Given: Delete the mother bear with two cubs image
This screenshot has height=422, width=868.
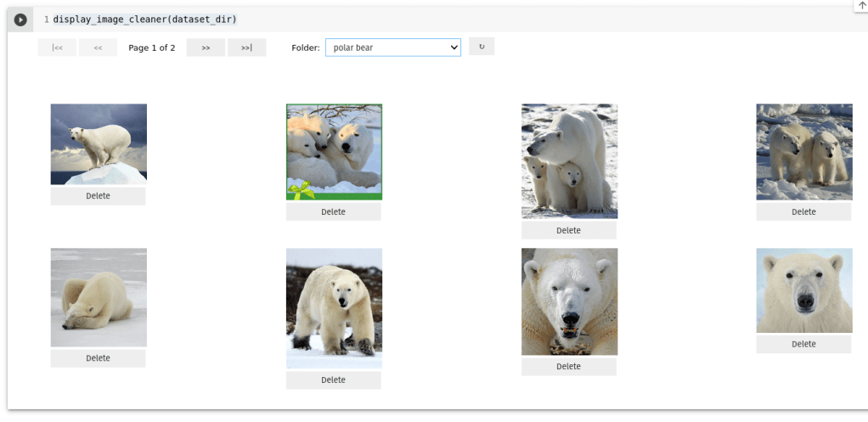Looking at the screenshot, I should (568, 230).
